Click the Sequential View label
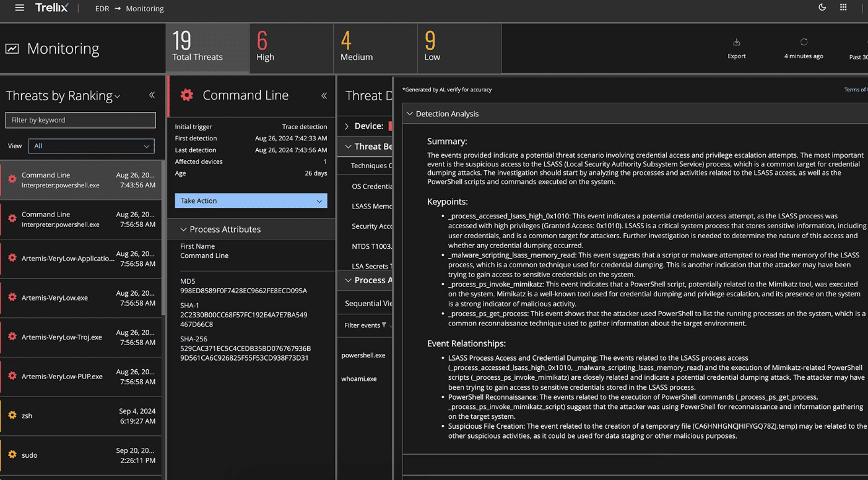 [x=368, y=303]
